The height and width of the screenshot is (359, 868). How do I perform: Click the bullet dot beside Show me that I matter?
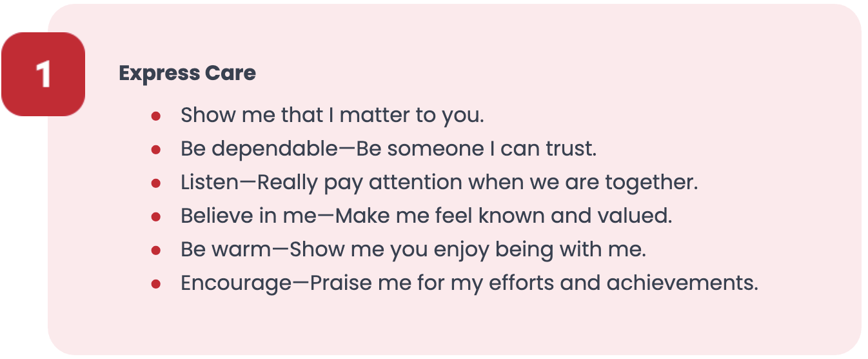pos(155,116)
